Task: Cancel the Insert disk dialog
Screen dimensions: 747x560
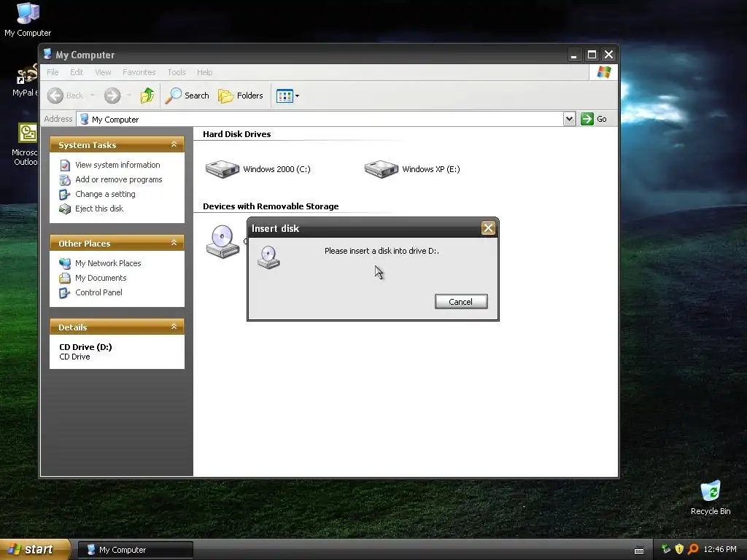Action: 461,302
